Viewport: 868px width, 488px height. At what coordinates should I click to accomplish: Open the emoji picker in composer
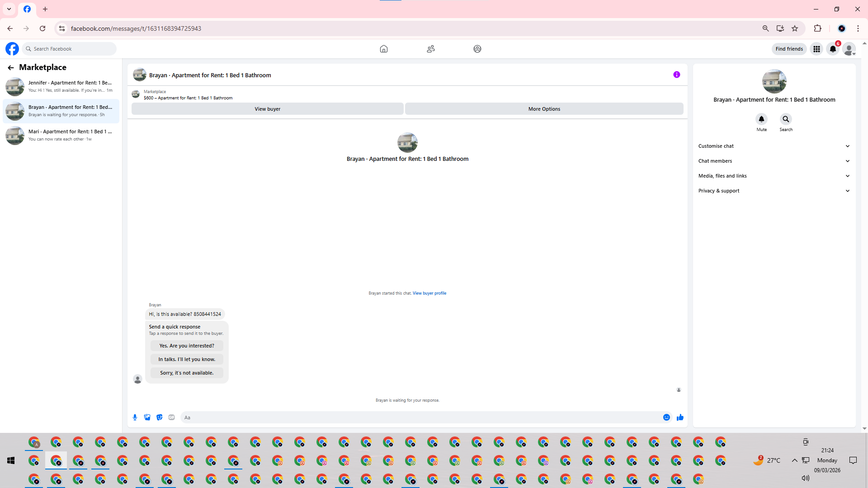pos(666,418)
